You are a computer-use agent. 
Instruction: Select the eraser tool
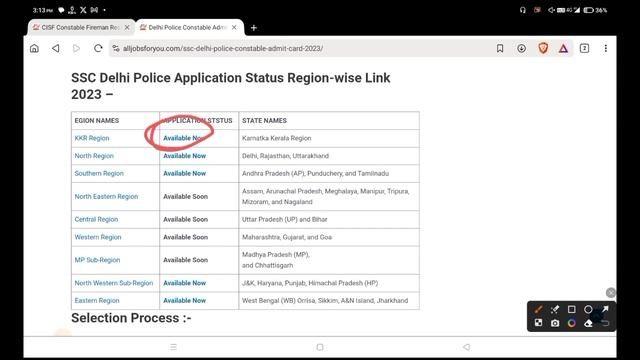pos(588,323)
